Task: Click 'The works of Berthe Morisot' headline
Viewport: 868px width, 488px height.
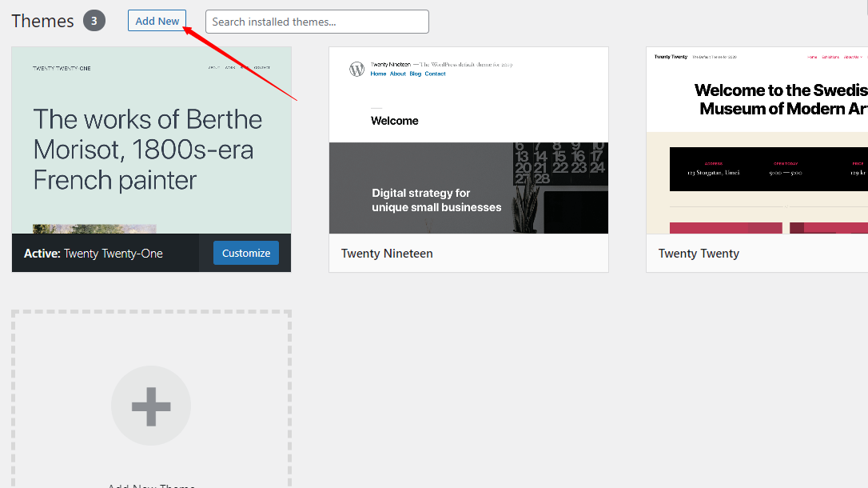Action: (148, 150)
